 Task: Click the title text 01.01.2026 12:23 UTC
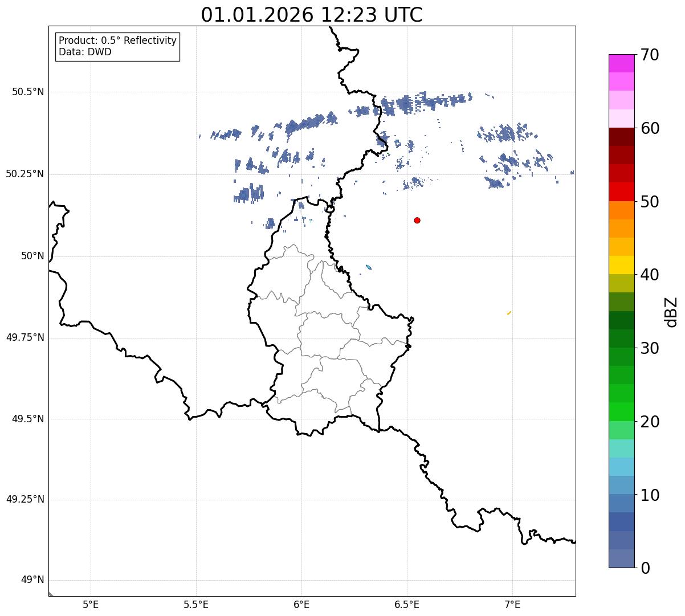coord(312,15)
